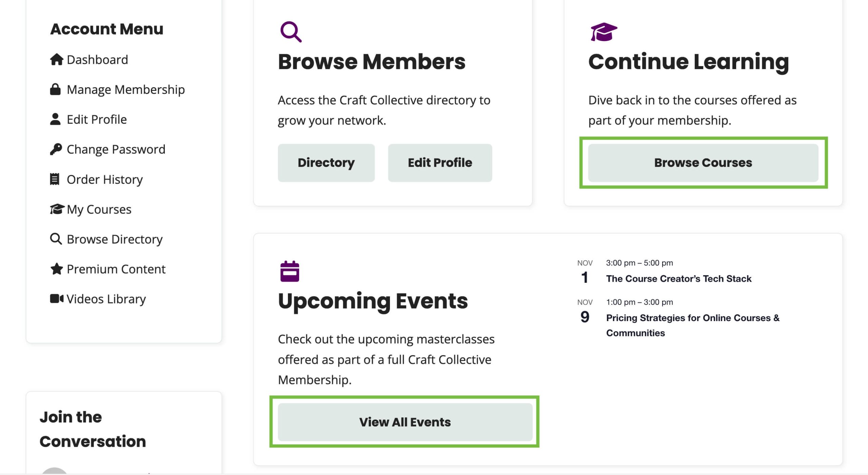Click the Edit Profile person icon
Viewport: 868px width, 475px height.
[56, 119]
